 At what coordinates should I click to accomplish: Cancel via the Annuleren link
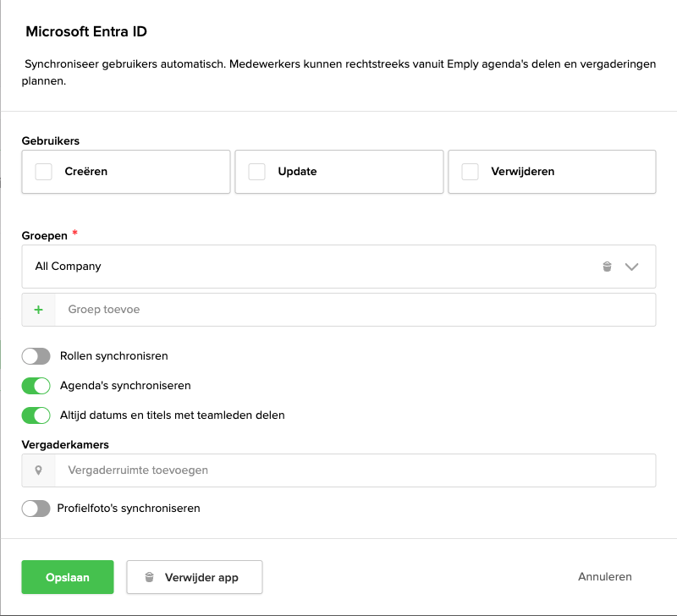point(604,577)
